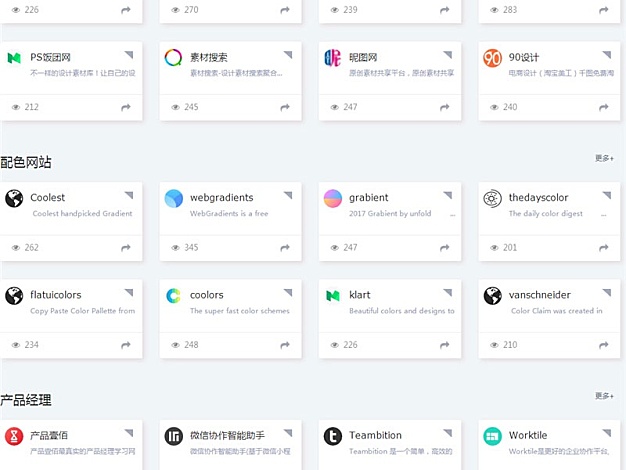Click the Coolest globe icon
Image resolution: width=626 pixels, height=470 pixels.
14,198
